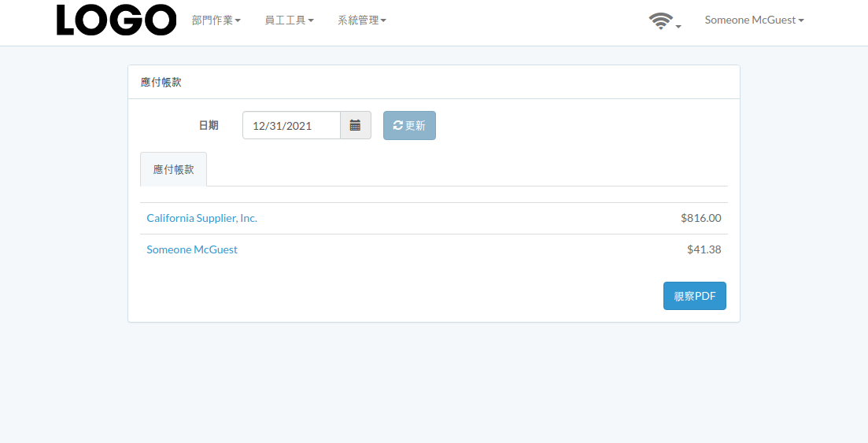Click the 更新 refresh button
Screen dimensions: 868x443
click(x=410, y=125)
